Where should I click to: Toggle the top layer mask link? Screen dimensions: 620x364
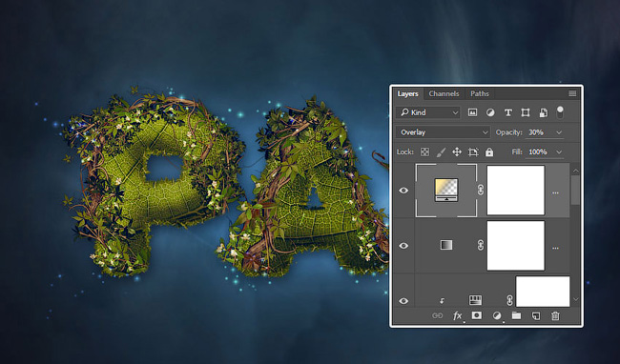point(481,191)
